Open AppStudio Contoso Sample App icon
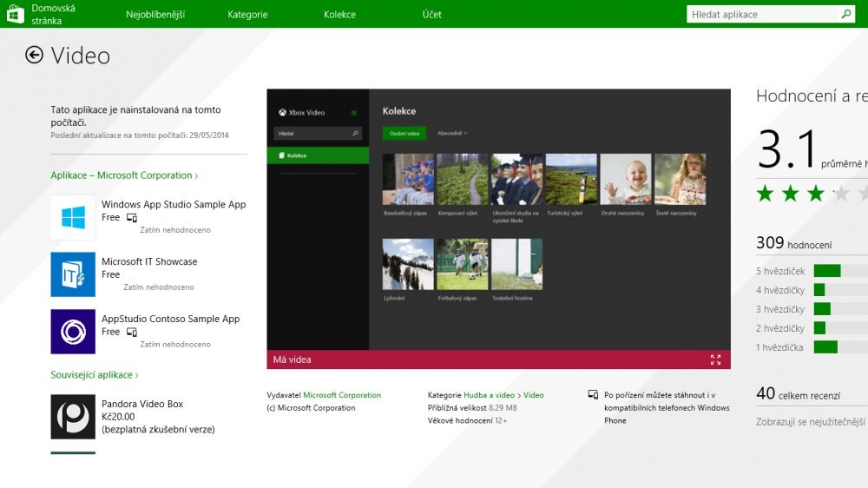This screenshot has width=868, height=488. pyautogui.click(x=73, y=331)
